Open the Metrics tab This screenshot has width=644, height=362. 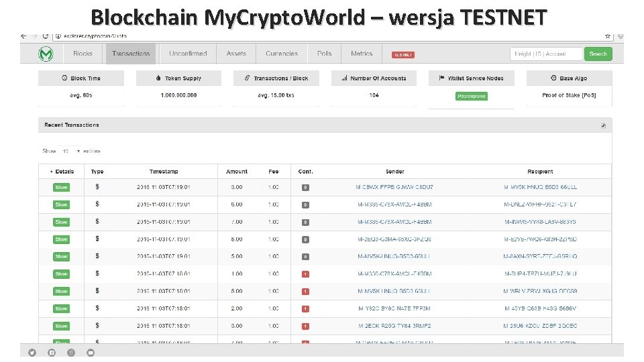click(362, 54)
